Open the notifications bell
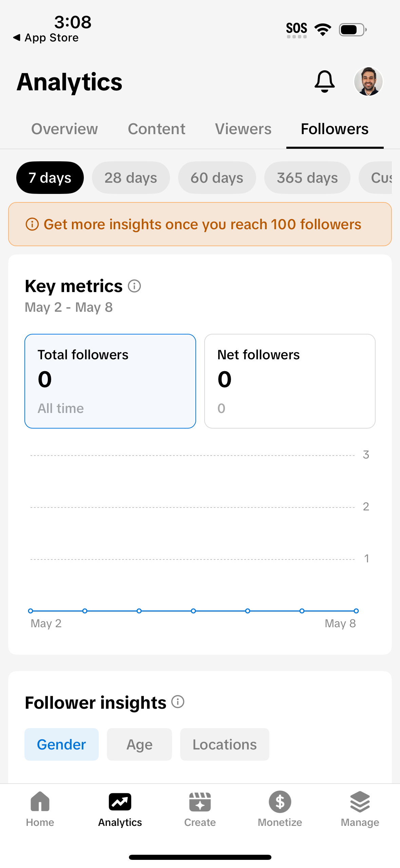 [325, 82]
